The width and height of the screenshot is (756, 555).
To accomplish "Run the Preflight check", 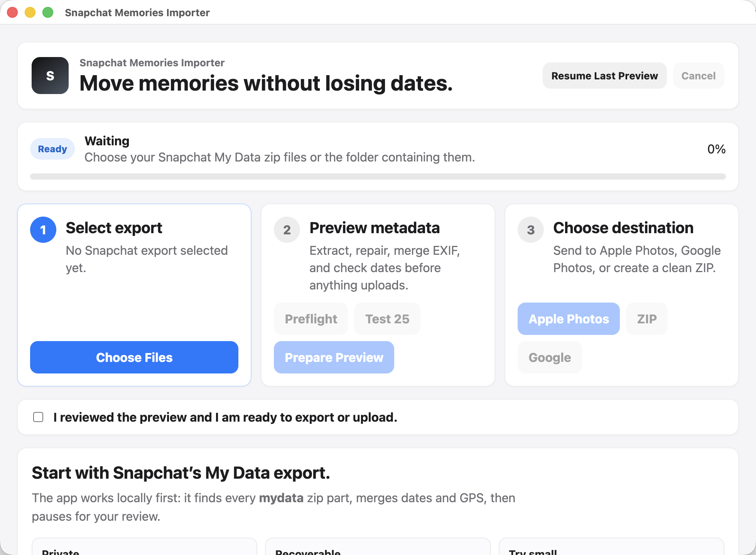I will click(x=311, y=319).
